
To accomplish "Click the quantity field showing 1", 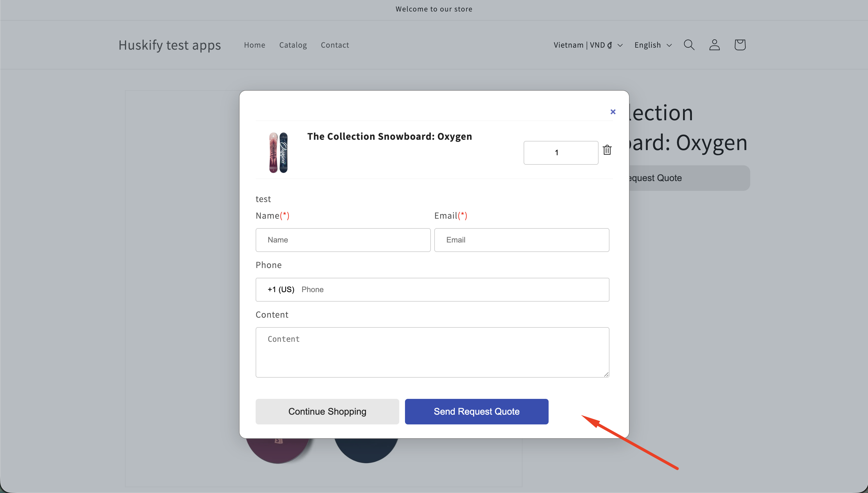I will [561, 153].
